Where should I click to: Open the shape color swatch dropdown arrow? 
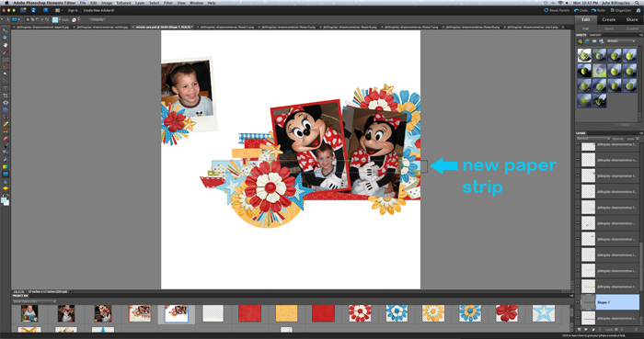[60, 19]
